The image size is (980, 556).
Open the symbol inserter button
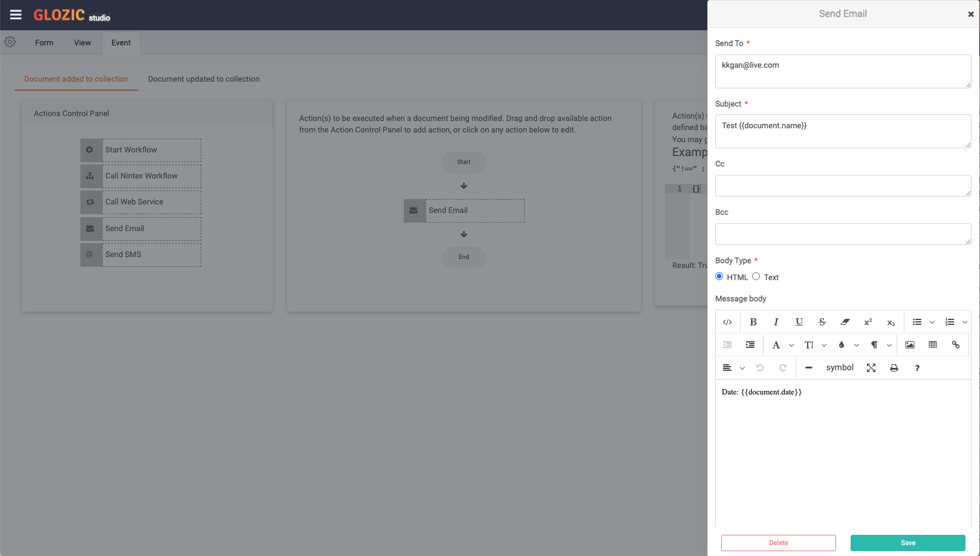click(840, 368)
